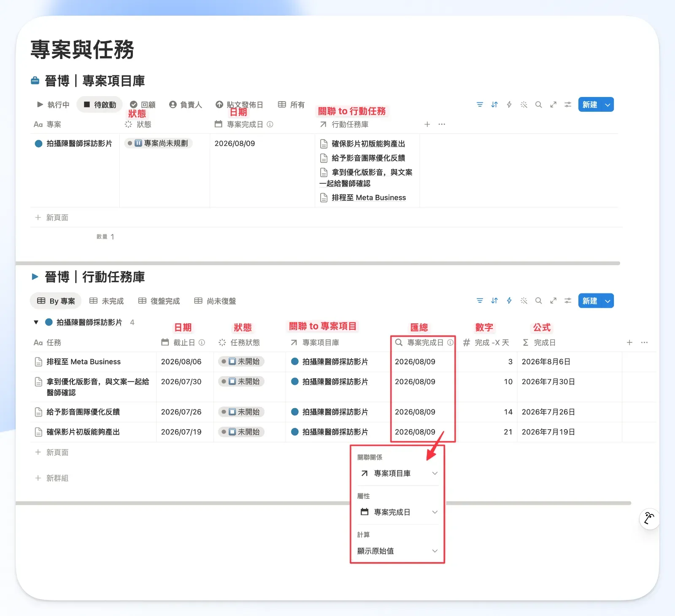Add a property column in 行動任務庫
Image resolution: width=675 pixels, height=616 pixels.
pyautogui.click(x=629, y=342)
